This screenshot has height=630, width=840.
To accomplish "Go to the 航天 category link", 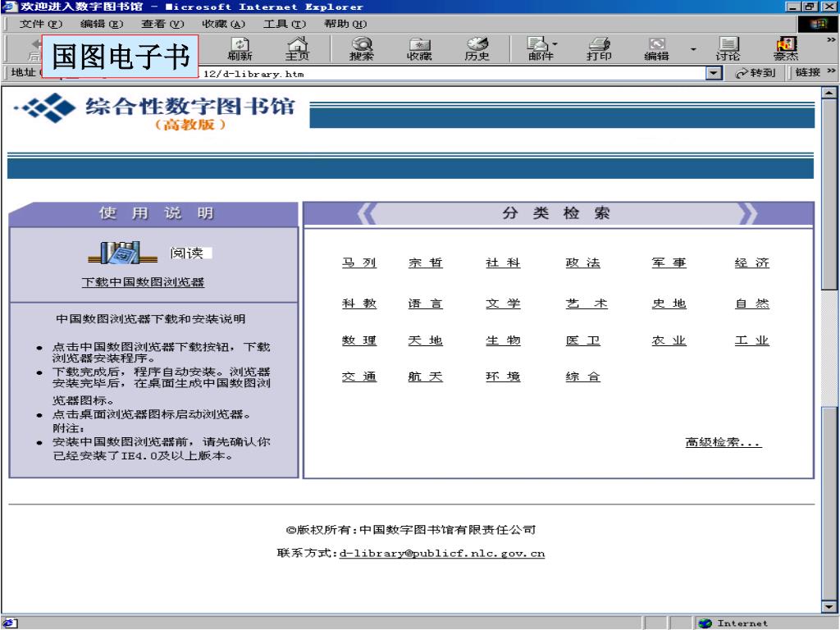I will (426, 377).
